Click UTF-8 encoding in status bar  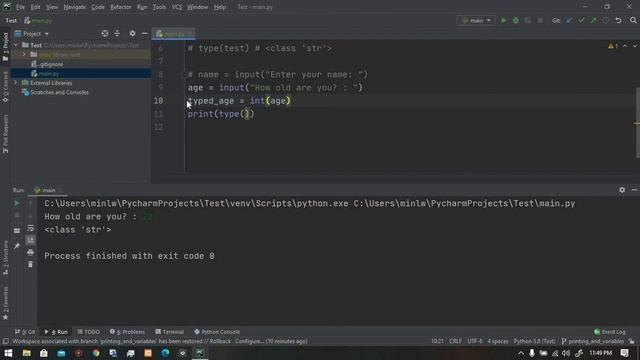(475, 341)
